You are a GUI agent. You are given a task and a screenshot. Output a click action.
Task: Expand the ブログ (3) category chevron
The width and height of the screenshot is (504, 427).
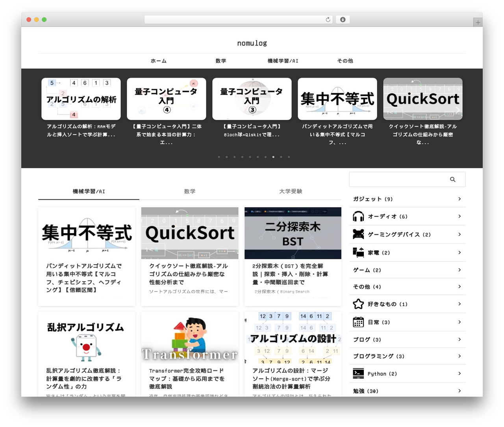tap(460, 339)
